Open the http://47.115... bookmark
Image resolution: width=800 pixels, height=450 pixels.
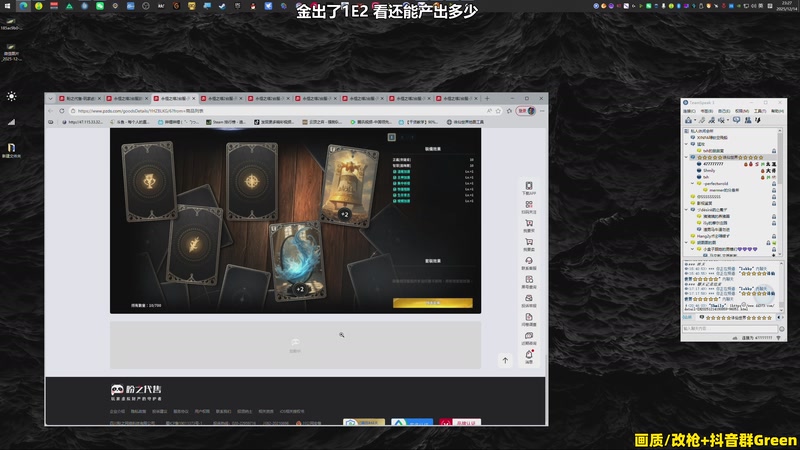(x=82, y=122)
